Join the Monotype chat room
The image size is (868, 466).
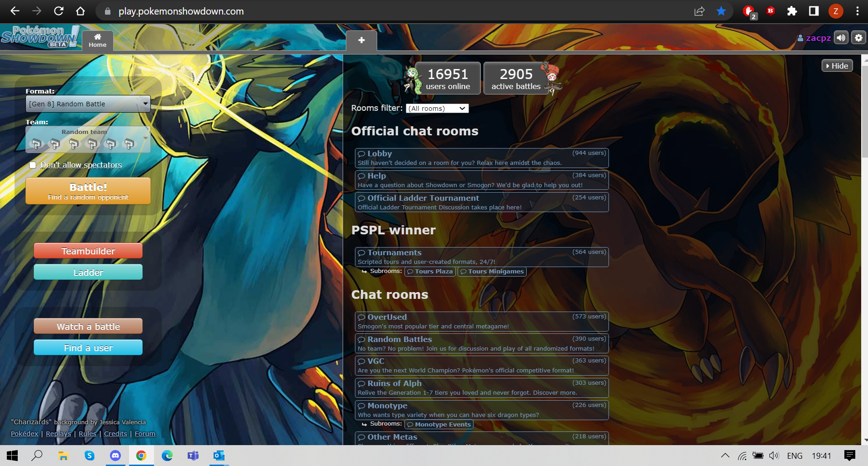482,410
